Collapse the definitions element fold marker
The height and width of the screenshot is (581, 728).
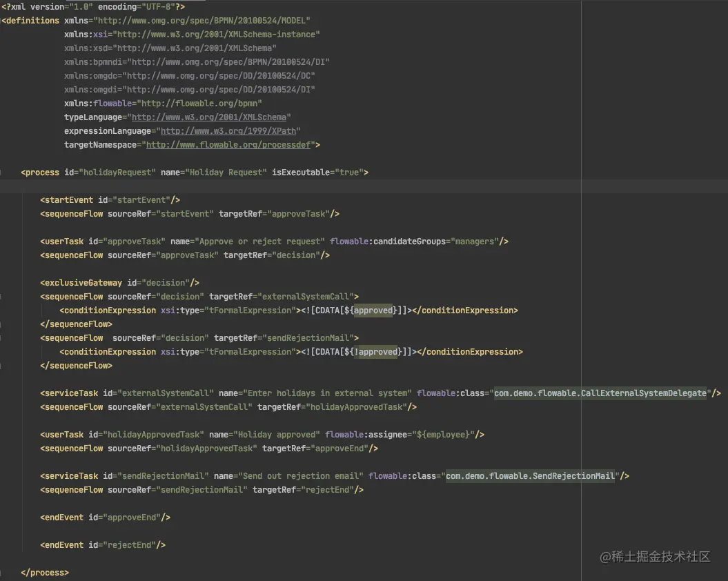(x=2, y=21)
